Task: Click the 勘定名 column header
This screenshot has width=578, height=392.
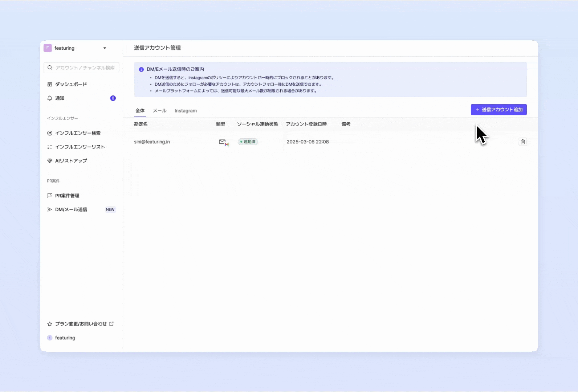Action: point(141,124)
